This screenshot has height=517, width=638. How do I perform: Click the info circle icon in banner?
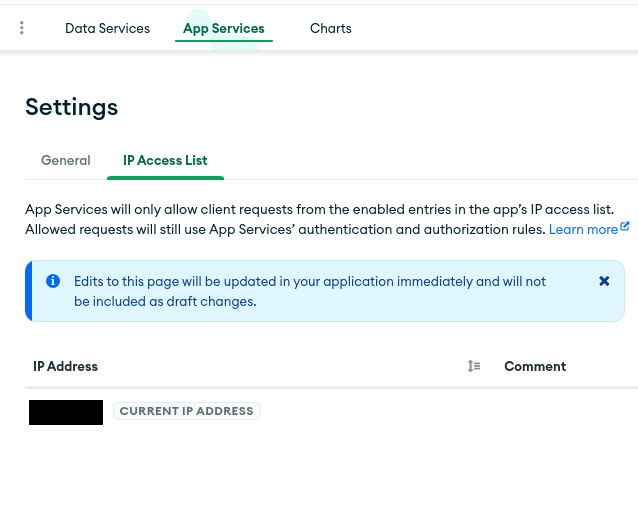[x=53, y=281]
